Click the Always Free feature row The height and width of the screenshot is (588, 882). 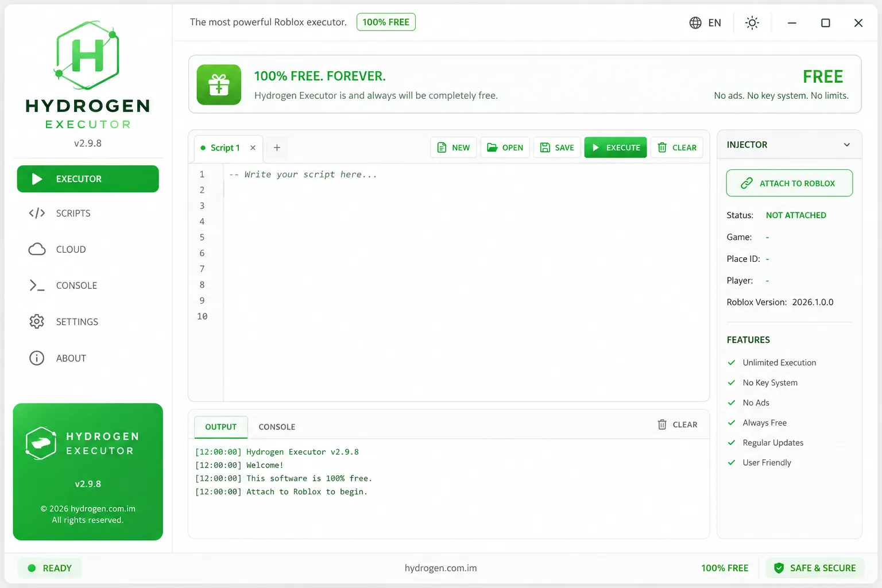point(757,423)
